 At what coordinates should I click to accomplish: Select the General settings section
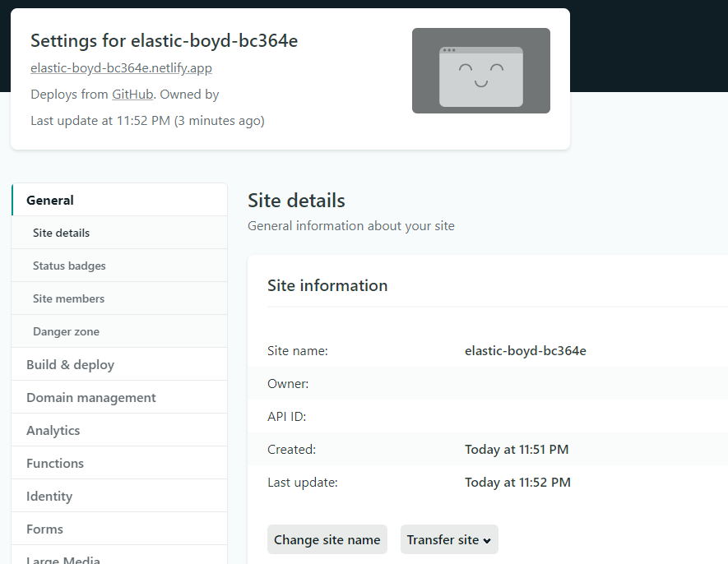pyautogui.click(x=50, y=200)
